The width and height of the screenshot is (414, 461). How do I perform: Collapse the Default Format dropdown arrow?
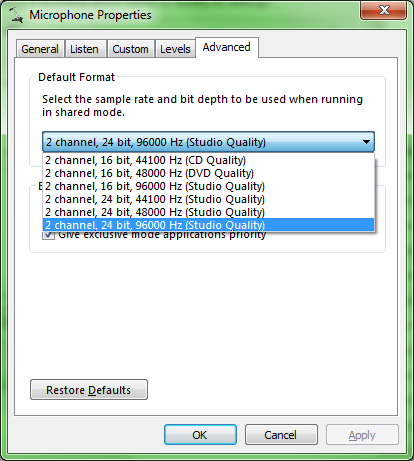366,142
